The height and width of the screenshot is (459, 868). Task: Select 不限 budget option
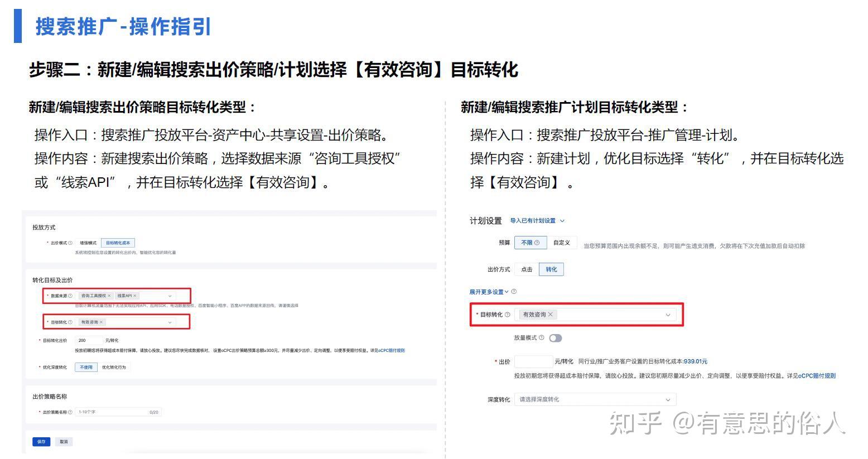click(530, 243)
